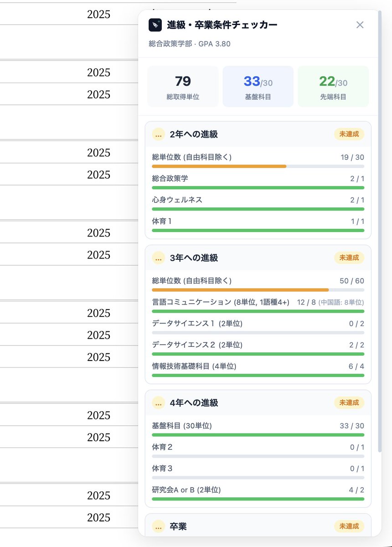Image resolution: width=392 pixels, height=547 pixels.
Task: Click the 未達成 badge in 卒業
Action: point(349,526)
